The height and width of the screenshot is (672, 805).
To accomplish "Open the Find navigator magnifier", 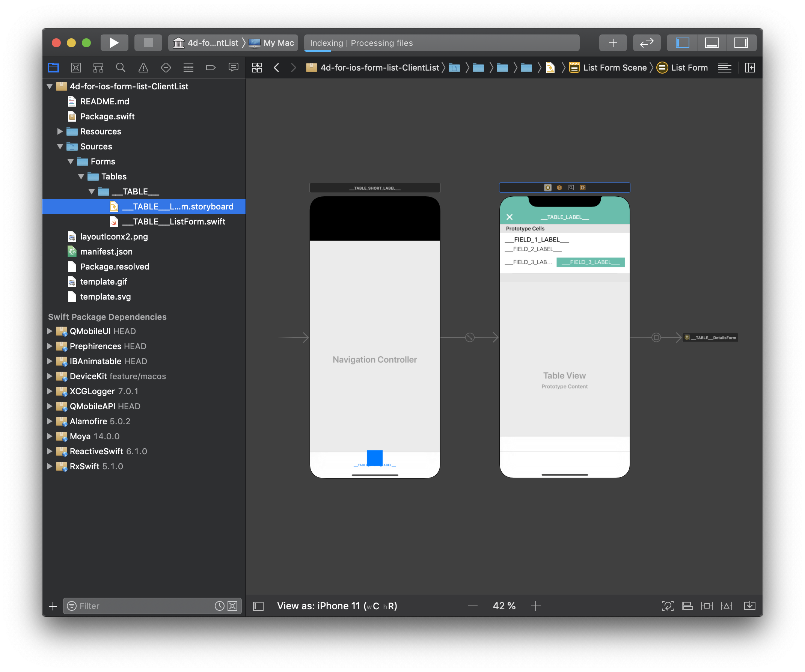I will [x=121, y=68].
